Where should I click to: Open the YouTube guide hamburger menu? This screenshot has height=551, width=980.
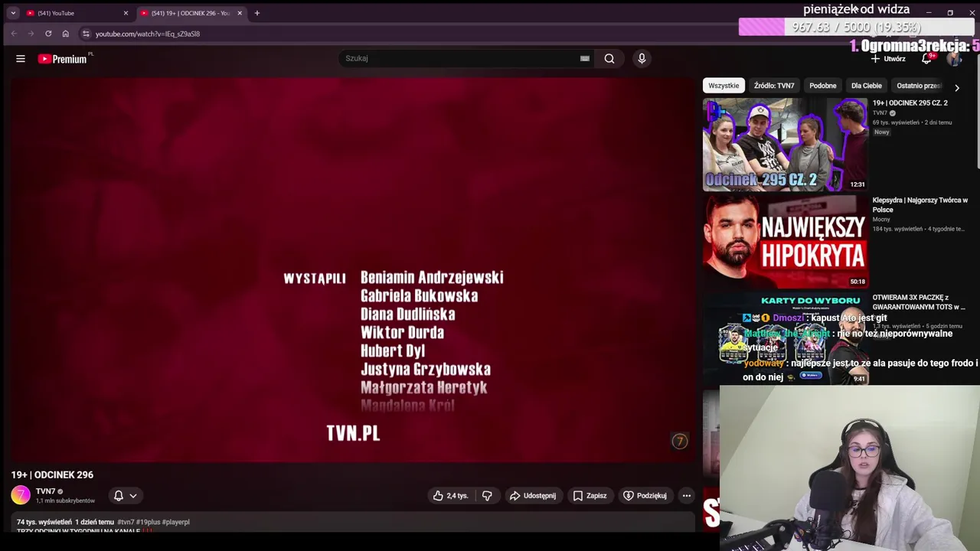point(21,59)
